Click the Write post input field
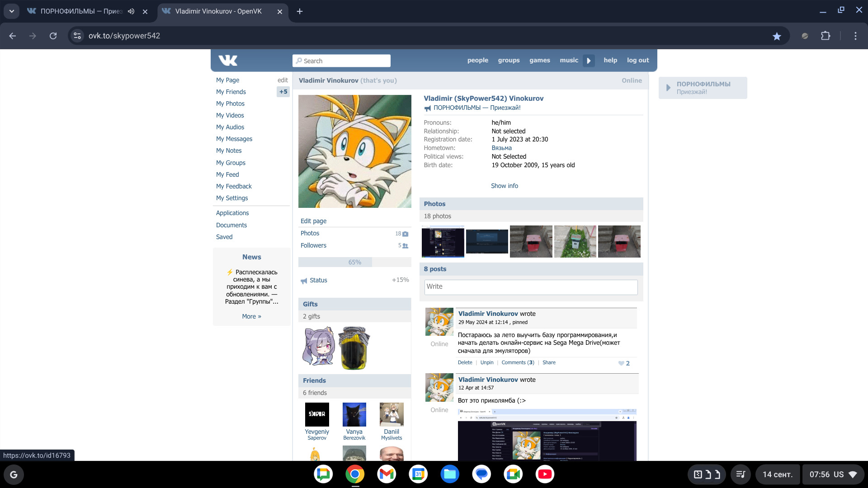 point(531,287)
